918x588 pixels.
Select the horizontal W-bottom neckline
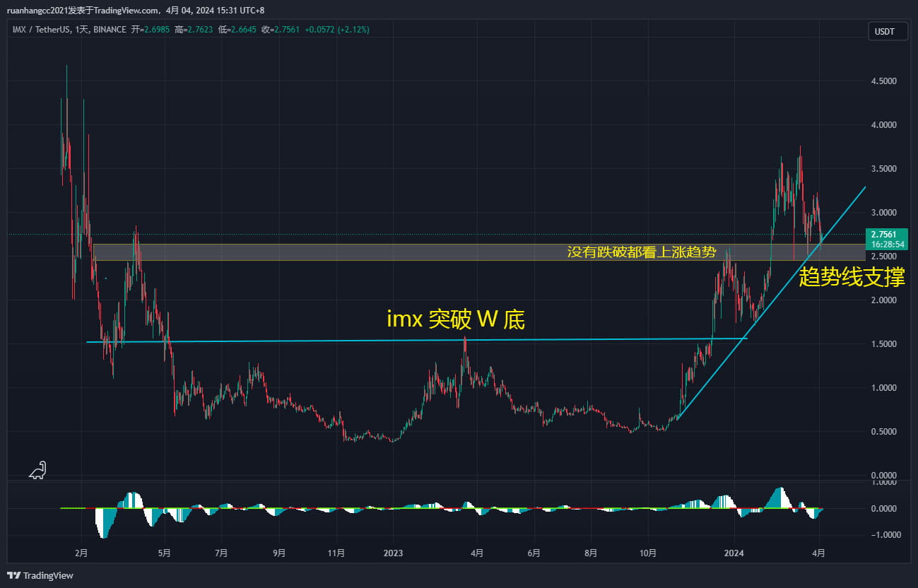tap(424, 339)
